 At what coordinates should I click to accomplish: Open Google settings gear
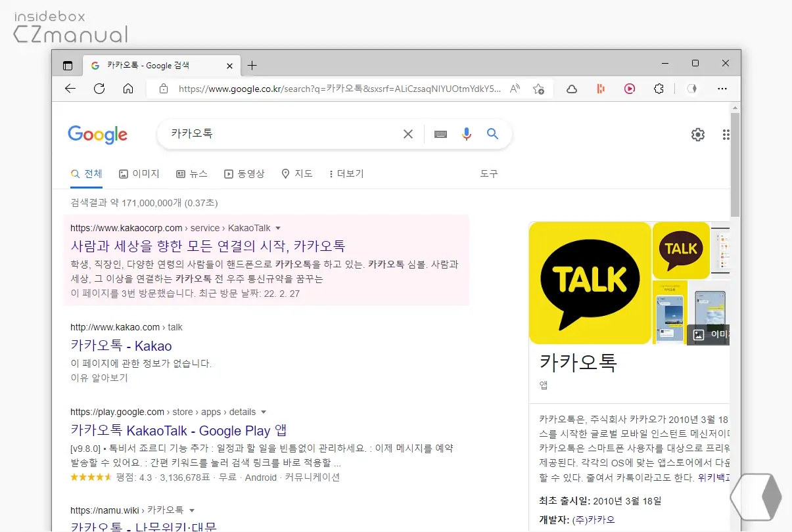(x=698, y=135)
